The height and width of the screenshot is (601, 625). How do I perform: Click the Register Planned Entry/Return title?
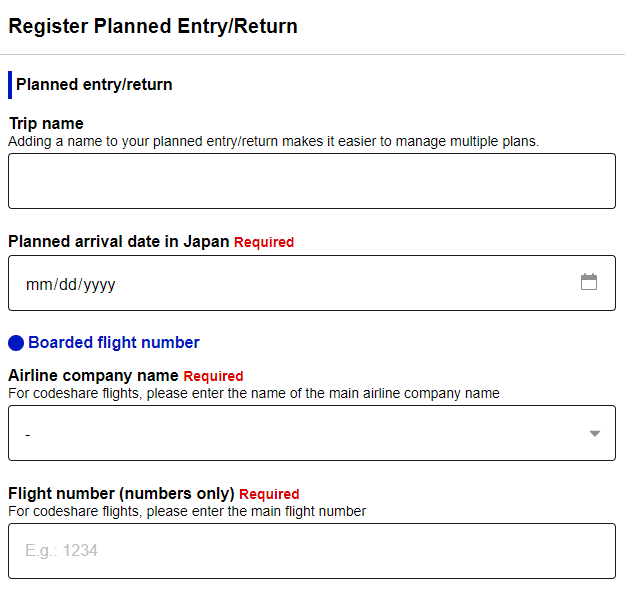pyautogui.click(x=153, y=26)
